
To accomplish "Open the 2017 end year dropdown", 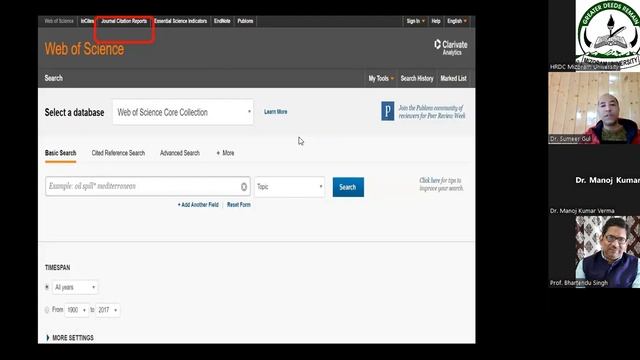I will (x=108, y=310).
